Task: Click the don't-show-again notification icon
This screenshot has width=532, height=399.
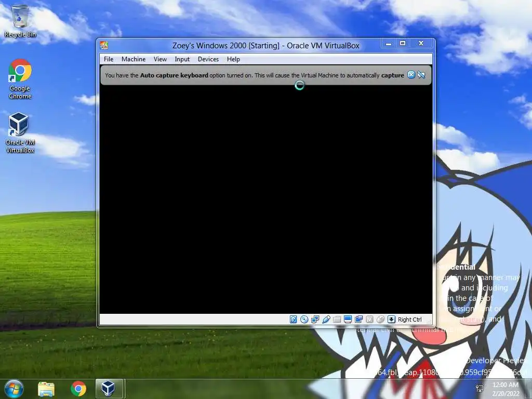Action: [421, 75]
